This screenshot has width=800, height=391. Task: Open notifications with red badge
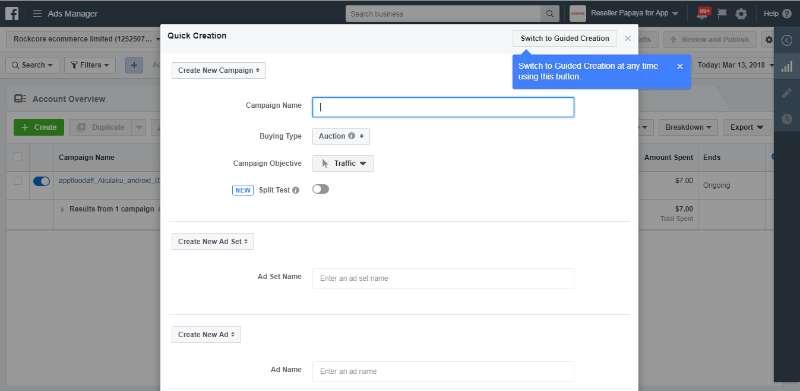click(x=704, y=13)
